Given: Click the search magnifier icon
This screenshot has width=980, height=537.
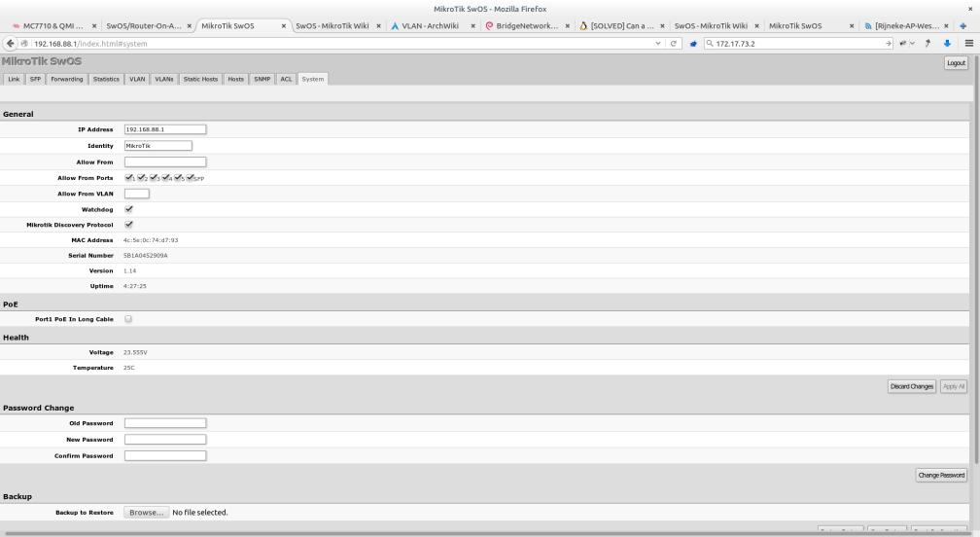Looking at the screenshot, I should pos(710,43).
